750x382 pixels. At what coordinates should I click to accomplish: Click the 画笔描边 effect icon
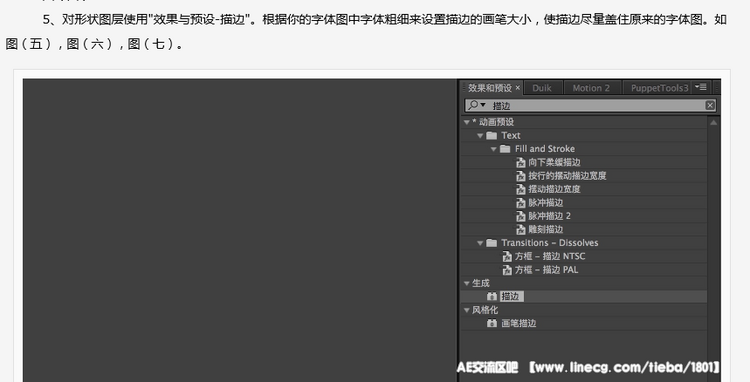[x=492, y=323]
